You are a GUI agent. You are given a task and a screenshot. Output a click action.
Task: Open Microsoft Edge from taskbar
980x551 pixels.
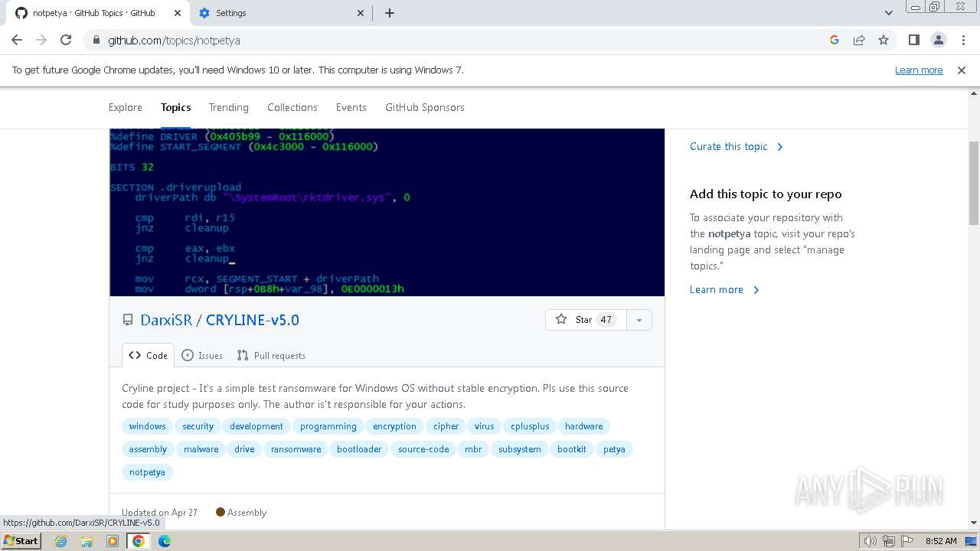(165, 541)
